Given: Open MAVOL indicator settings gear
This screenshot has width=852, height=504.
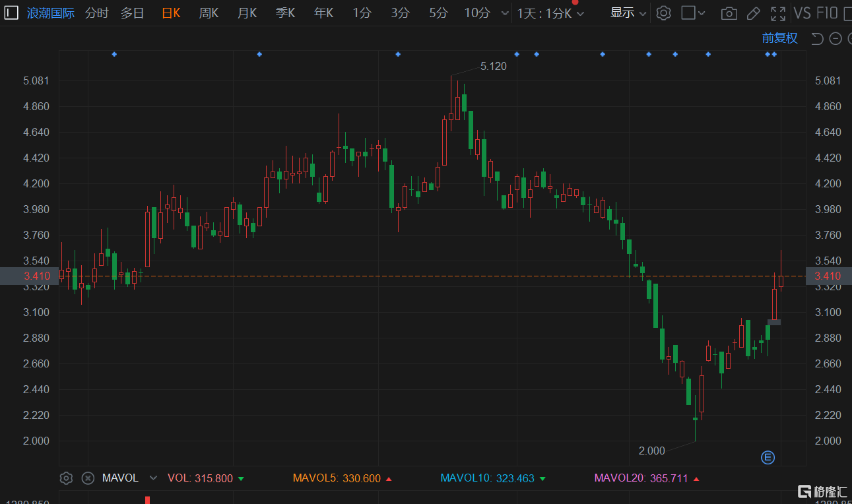Looking at the screenshot, I should (66, 478).
